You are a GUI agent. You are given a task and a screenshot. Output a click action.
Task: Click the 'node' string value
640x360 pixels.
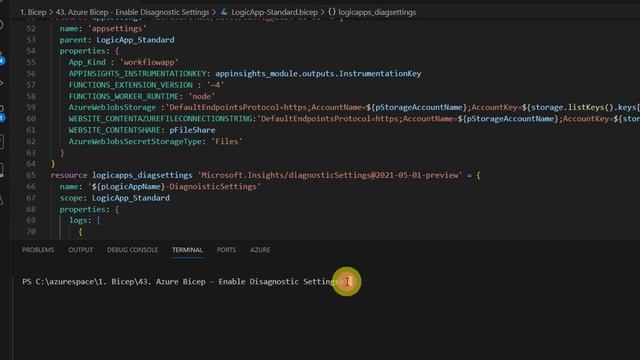202,96
